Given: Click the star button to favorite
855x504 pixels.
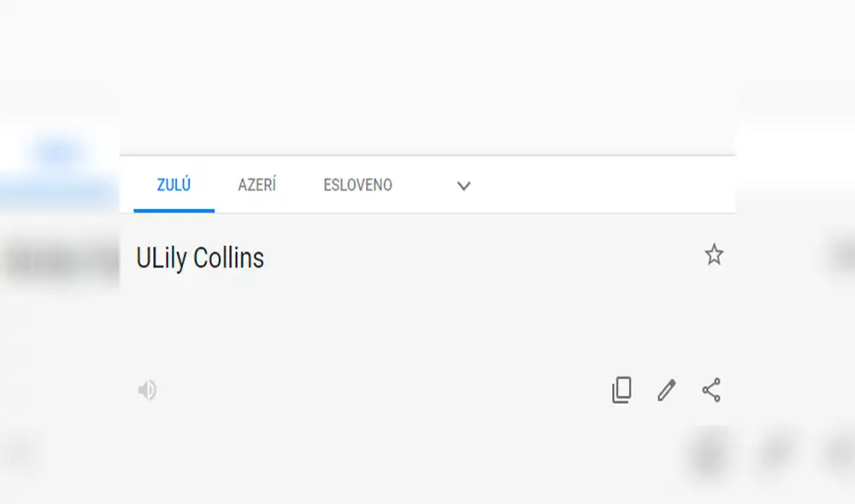Looking at the screenshot, I should click(x=714, y=255).
